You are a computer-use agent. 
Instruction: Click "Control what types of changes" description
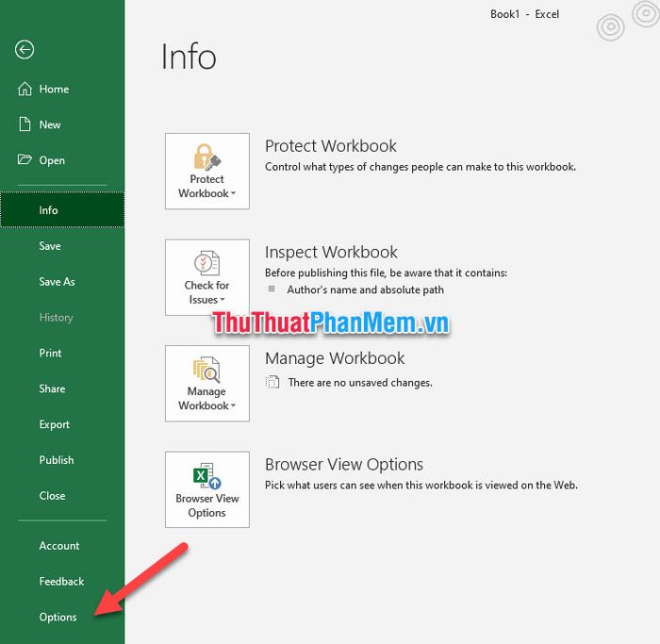pyautogui.click(x=421, y=167)
